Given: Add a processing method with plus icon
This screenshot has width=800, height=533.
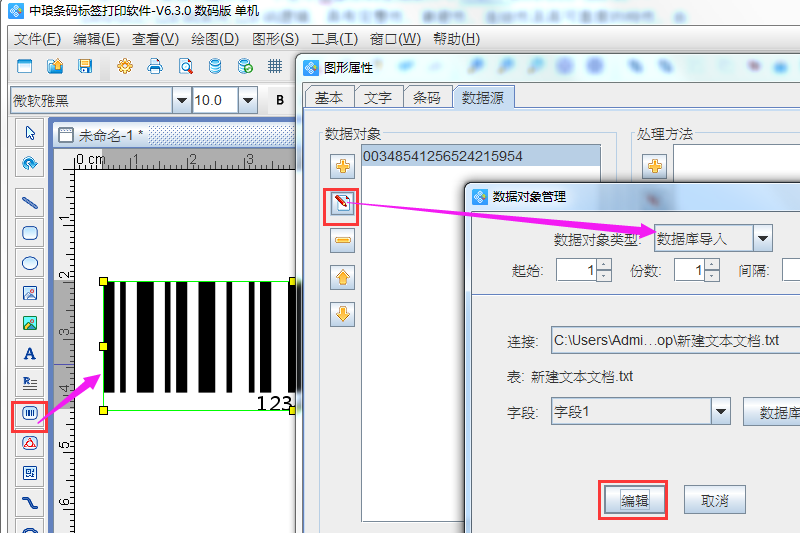Looking at the screenshot, I should (x=654, y=167).
